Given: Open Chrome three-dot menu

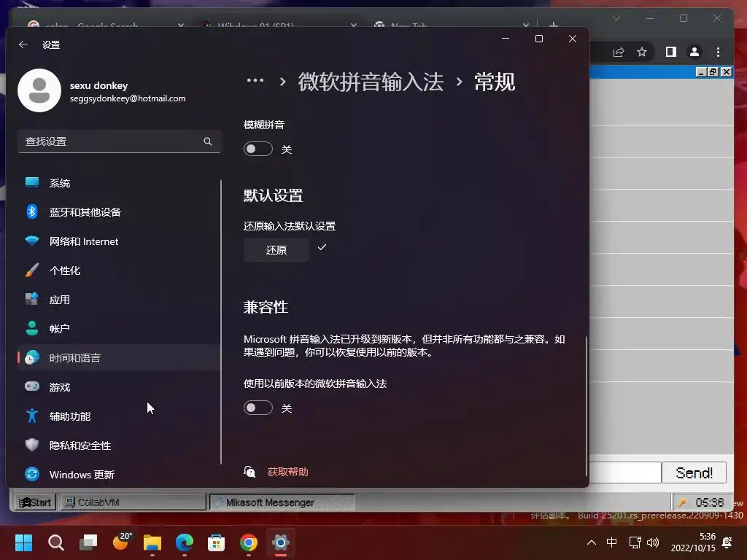Looking at the screenshot, I should coord(718,52).
